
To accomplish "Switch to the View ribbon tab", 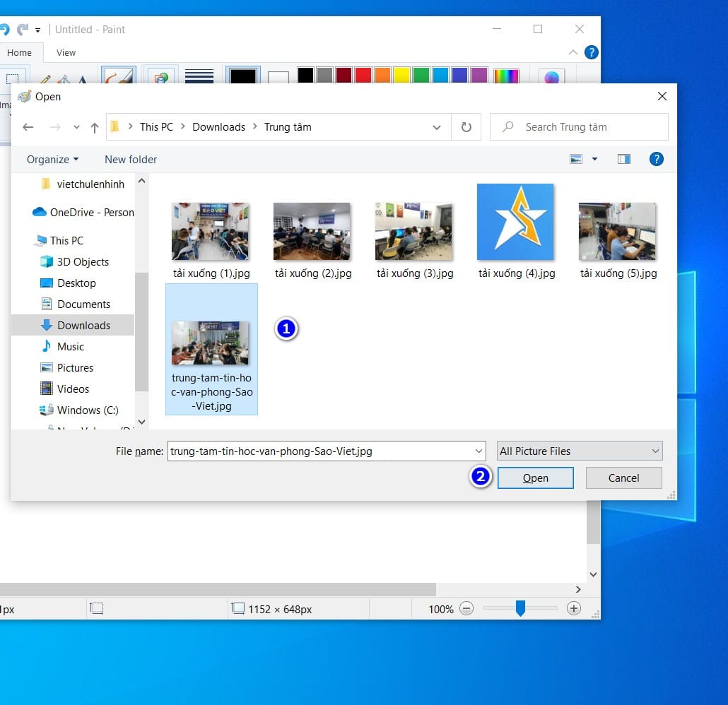I will (66, 52).
